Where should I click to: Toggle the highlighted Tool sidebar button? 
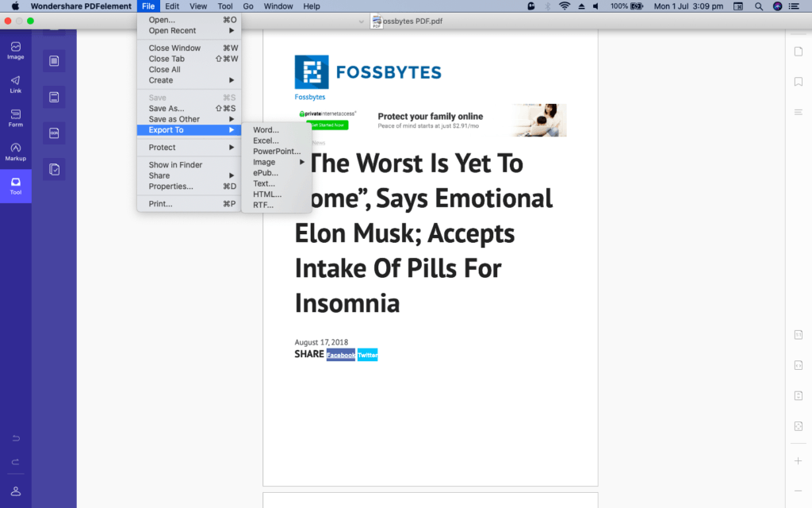pos(15,186)
